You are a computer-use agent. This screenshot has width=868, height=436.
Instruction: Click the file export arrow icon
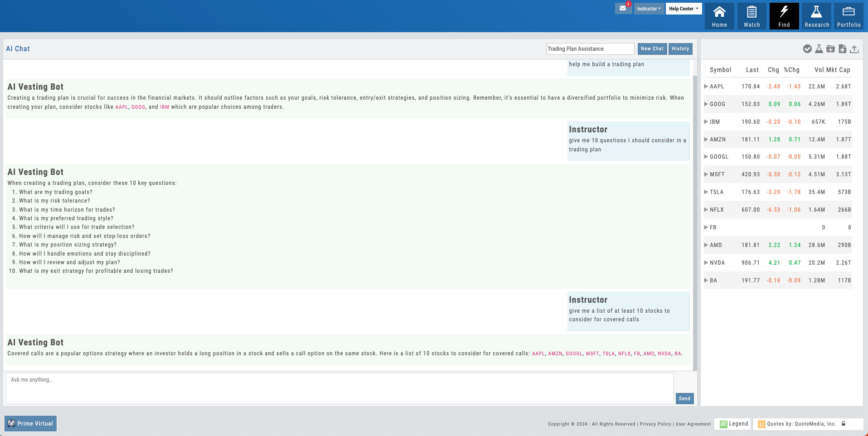[x=842, y=49]
